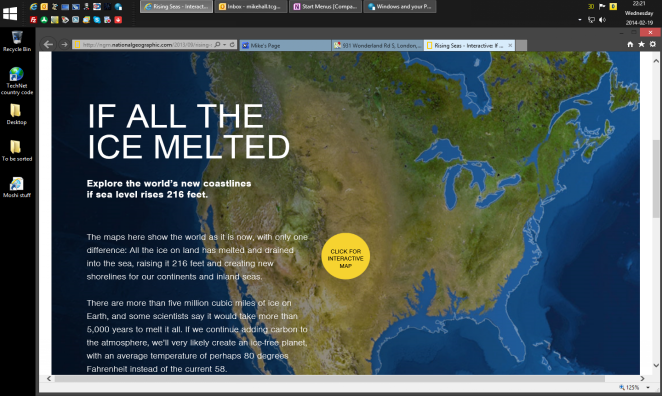Open the browser Tools gear icon
Viewport: 662px width, 396px height.
(x=653, y=44)
